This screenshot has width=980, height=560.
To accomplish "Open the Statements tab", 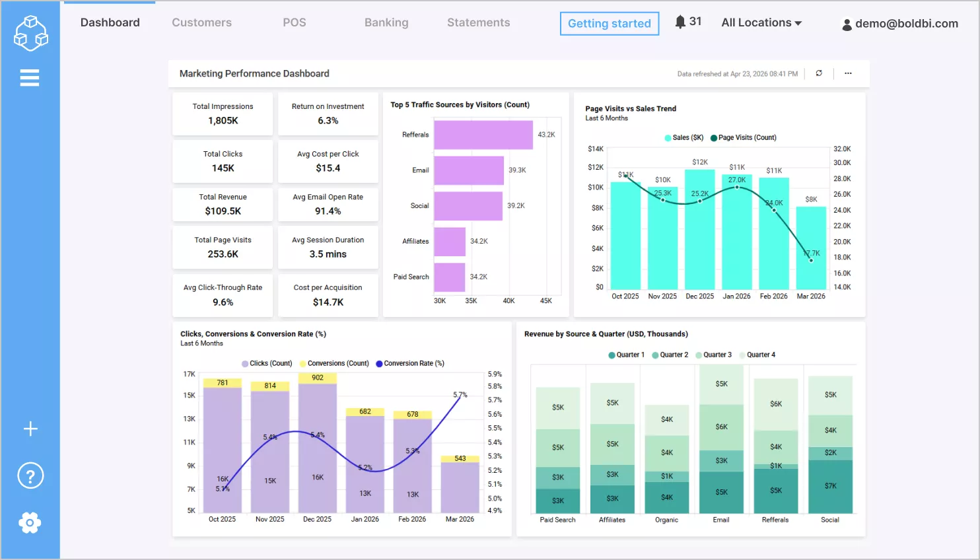I will (479, 22).
